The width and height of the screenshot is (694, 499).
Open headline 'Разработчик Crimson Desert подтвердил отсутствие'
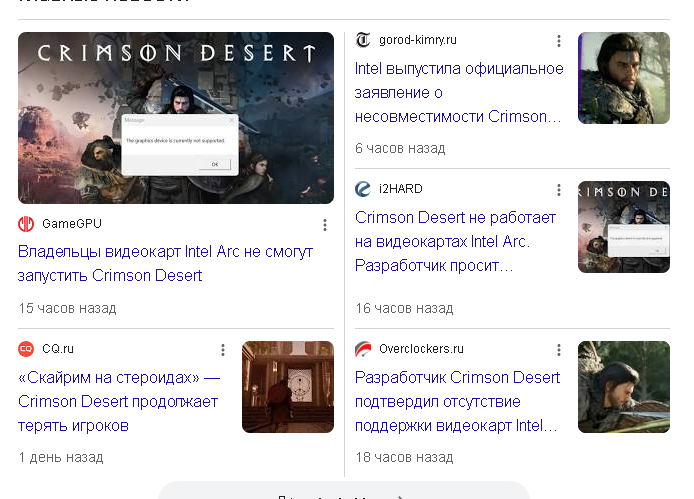tap(458, 402)
